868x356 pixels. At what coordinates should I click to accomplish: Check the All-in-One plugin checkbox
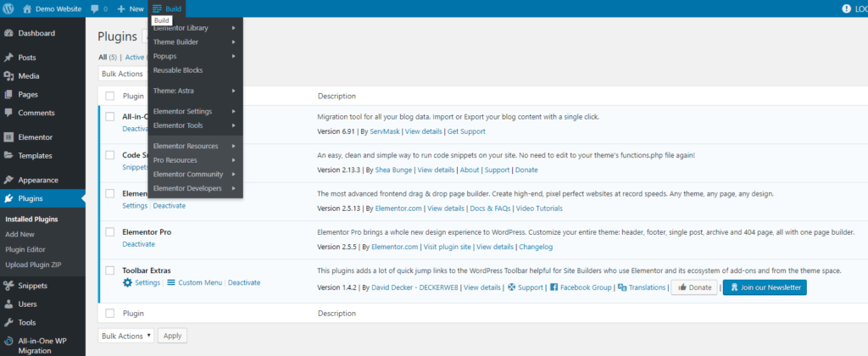coord(110,117)
